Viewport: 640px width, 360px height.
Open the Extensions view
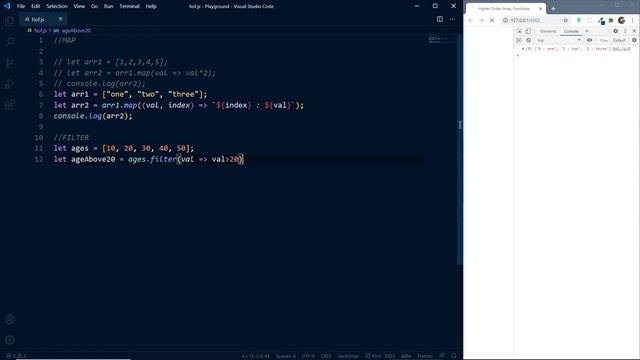click(9, 105)
